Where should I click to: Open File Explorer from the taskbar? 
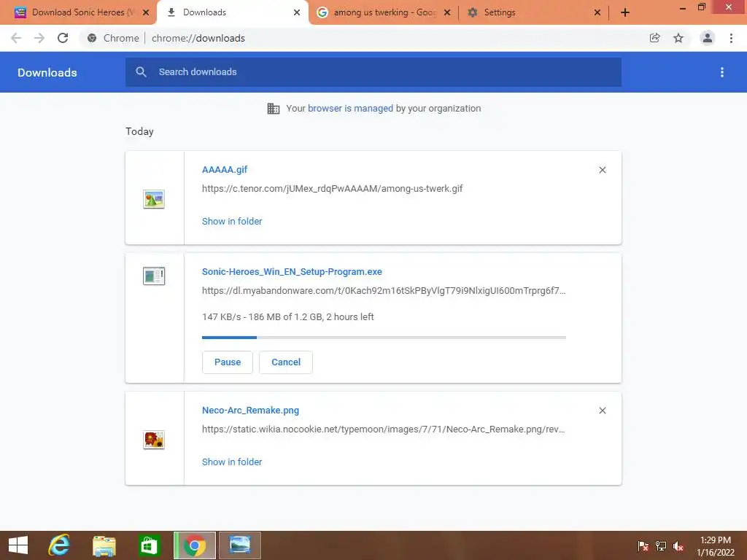click(104, 545)
